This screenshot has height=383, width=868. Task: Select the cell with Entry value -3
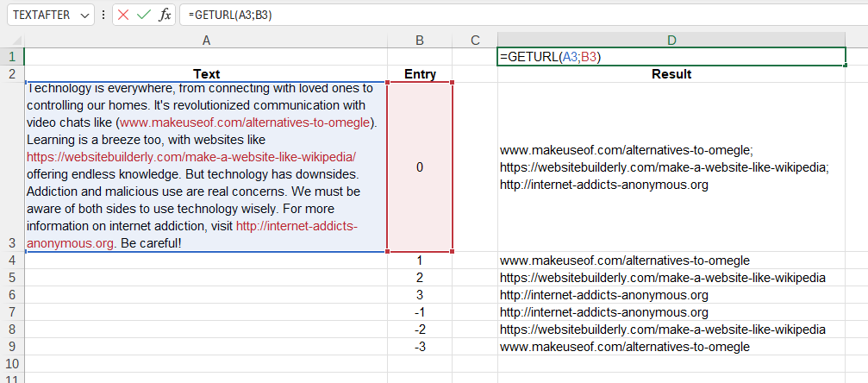click(x=420, y=347)
